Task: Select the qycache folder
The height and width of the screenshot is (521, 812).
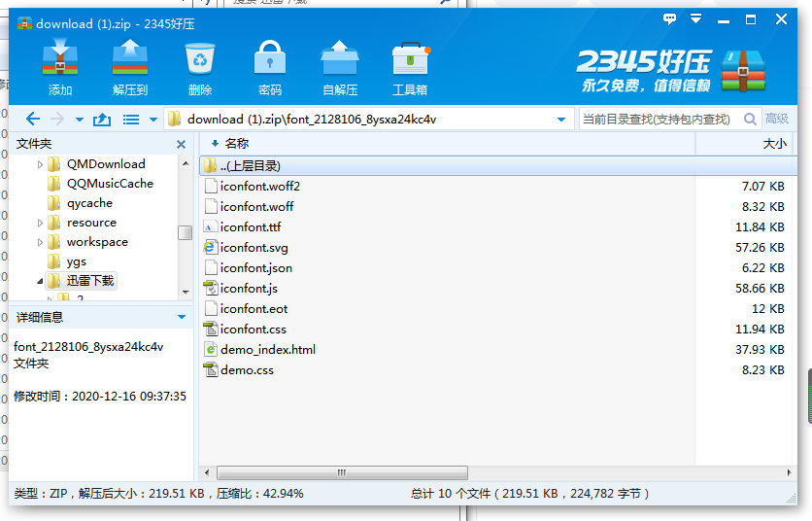Action: (80, 203)
